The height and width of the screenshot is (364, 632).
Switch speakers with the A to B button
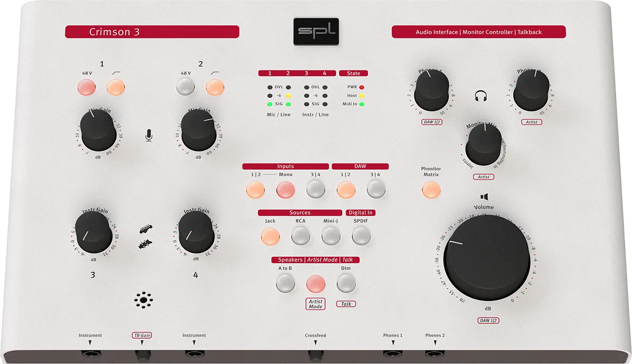(x=285, y=284)
